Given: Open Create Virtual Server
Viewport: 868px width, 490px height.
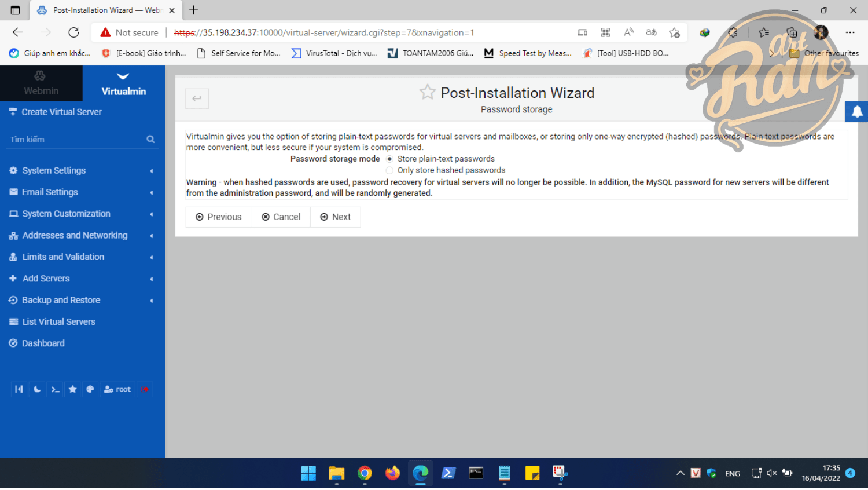Looking at the screenshot, I should click(x=62, y=112).
